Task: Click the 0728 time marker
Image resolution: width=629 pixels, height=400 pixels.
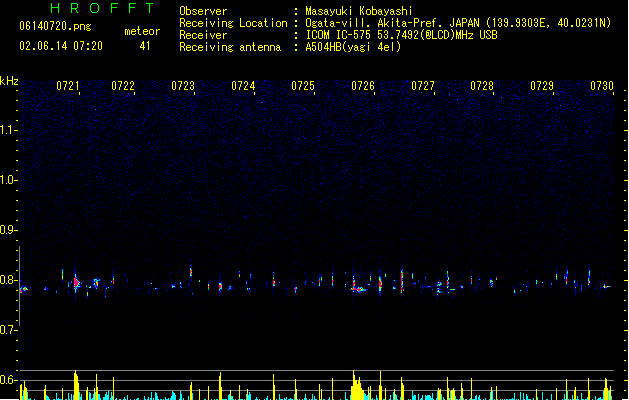Action: click(482, 86)
